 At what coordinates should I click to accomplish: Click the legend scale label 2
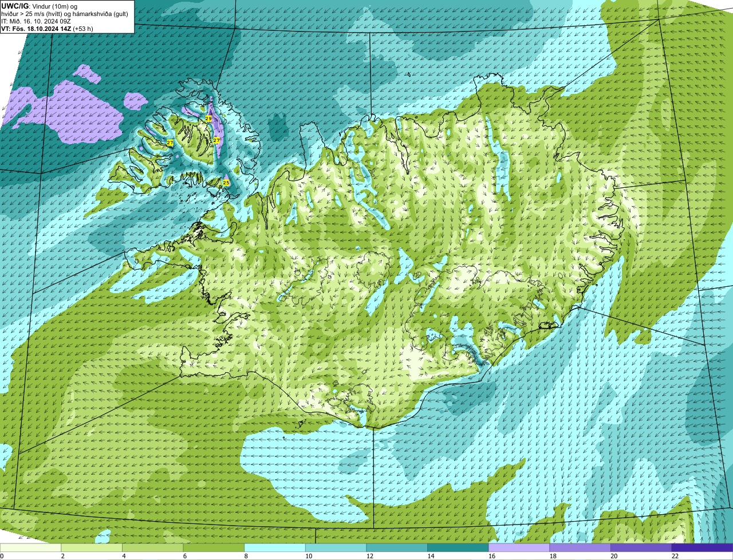62,556
